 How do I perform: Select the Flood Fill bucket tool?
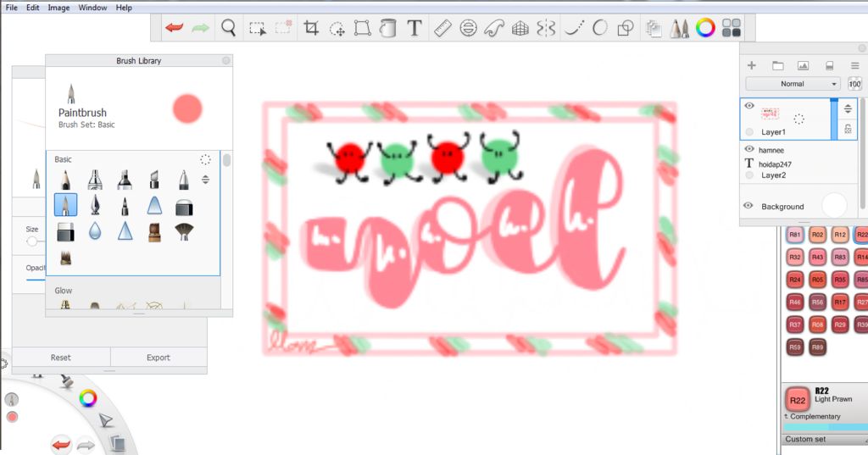point(388,28)
